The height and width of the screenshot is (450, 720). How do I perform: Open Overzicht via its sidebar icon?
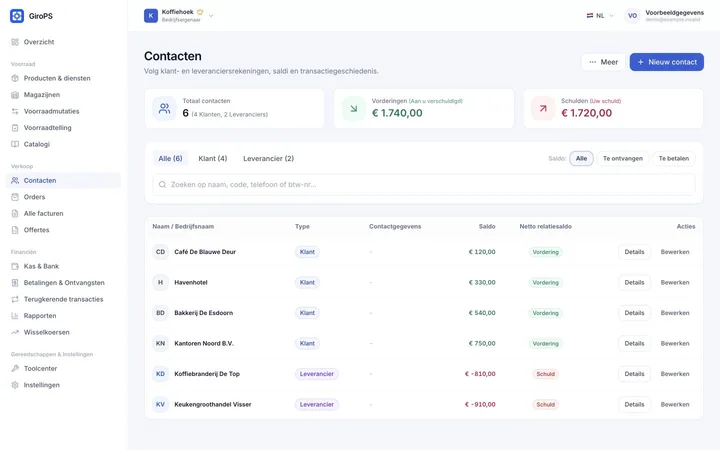coord(15,42)
